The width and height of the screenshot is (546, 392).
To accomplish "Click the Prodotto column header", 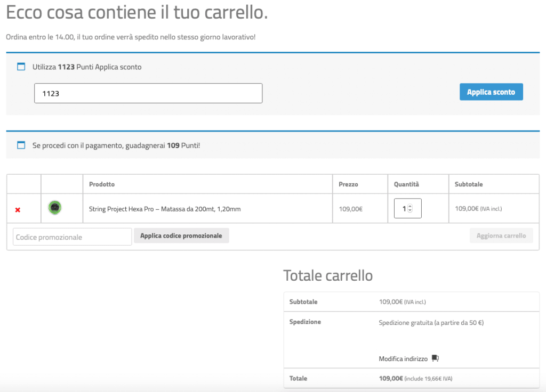I will [x=102, y=184].
